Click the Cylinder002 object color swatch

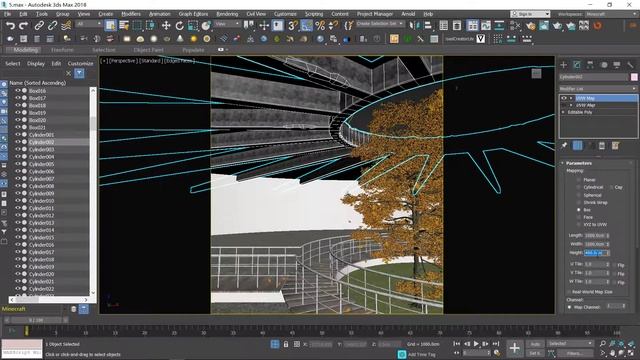click(634, 77)
